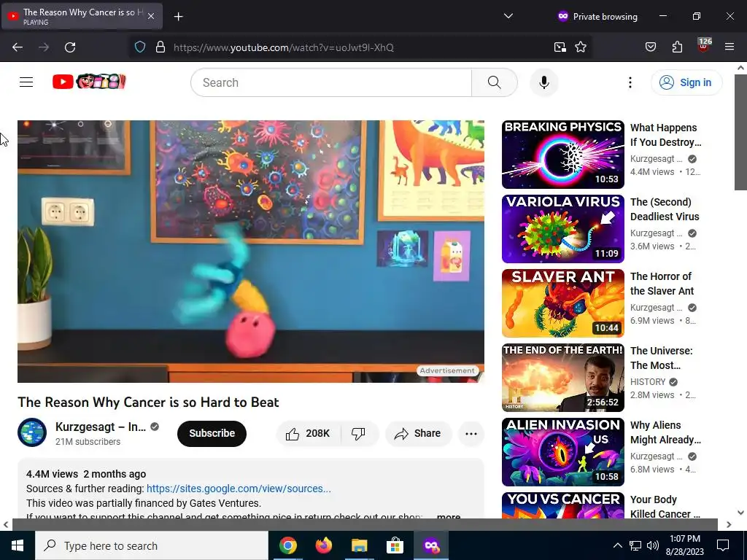Open 'The Universe: The Most...' title

(x=661, y=357)
